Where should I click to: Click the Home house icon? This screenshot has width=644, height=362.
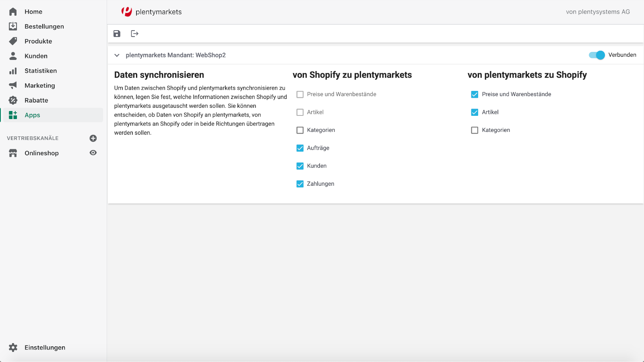[x=13, y=12]
